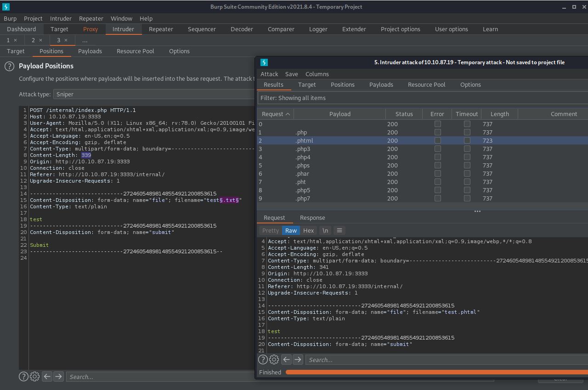This screenshot has height=390, width=588.
Task: Open the results filter bar
Action: click(423, 98)
